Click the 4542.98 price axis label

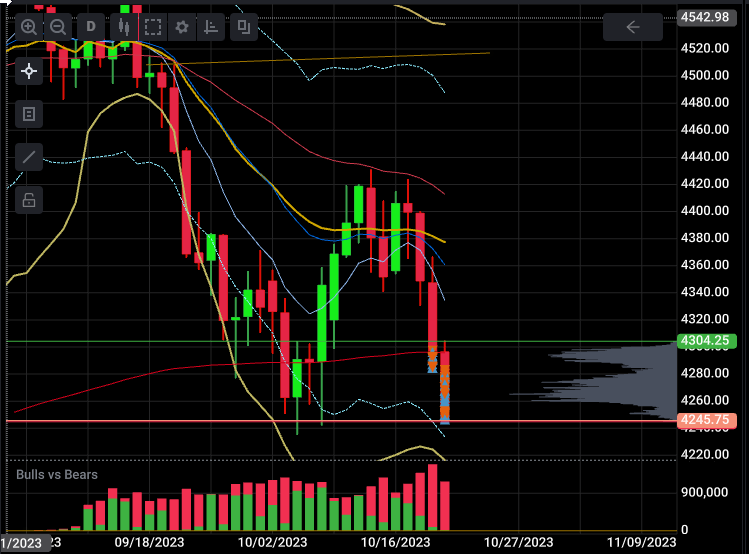[706, 17]
